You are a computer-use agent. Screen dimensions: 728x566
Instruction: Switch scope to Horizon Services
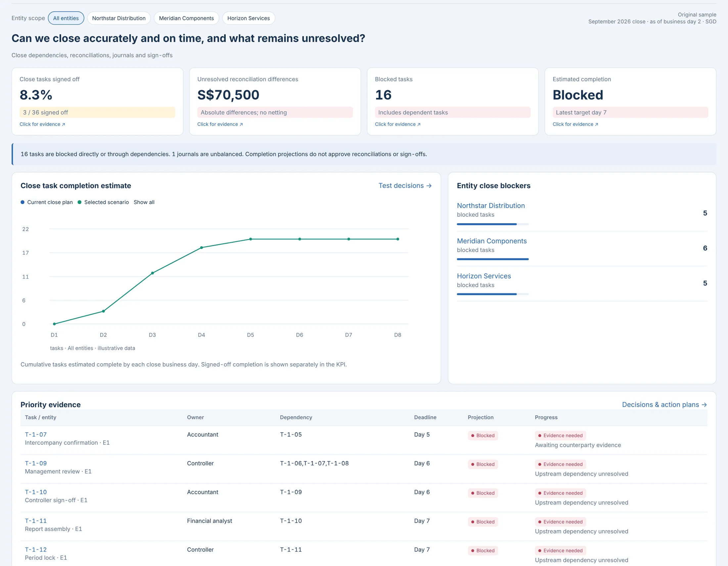248,18
